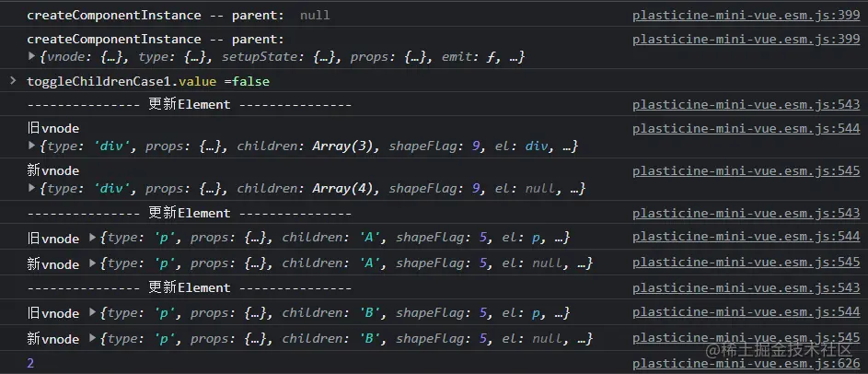Open source link :543 just above the 旧vnode 'B' row
The height and width of the screenshot is (374, 868).
coord(746,287)
